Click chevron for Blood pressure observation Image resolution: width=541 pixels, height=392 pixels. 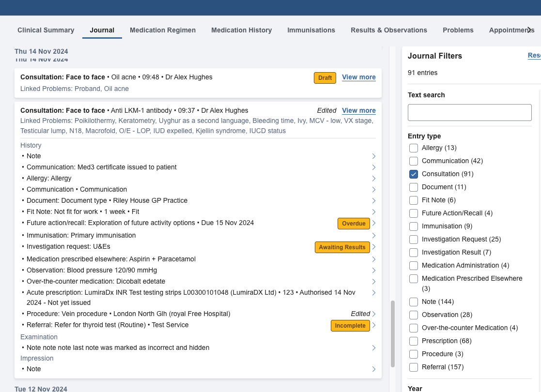pyautogui.click(x=373, y=271)
